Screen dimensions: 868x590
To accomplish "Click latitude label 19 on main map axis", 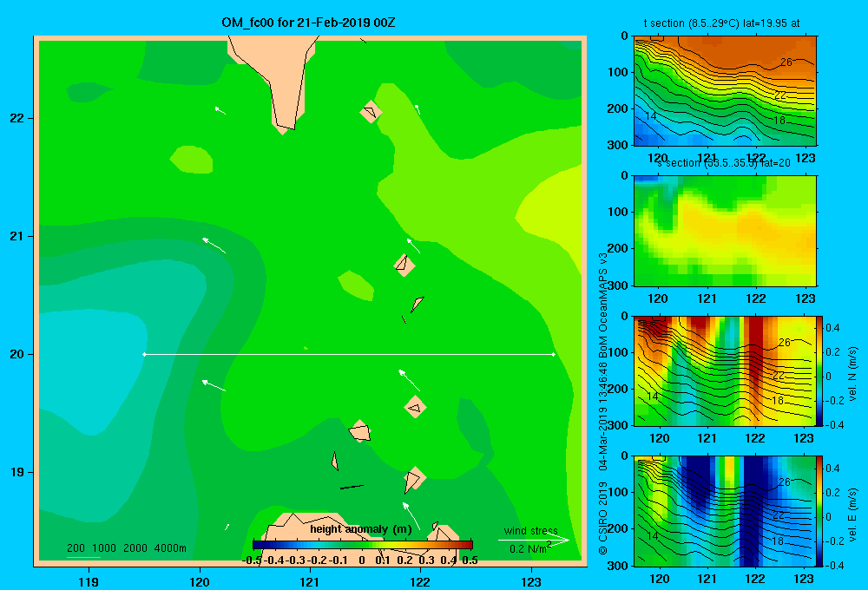I will point(17,472).
